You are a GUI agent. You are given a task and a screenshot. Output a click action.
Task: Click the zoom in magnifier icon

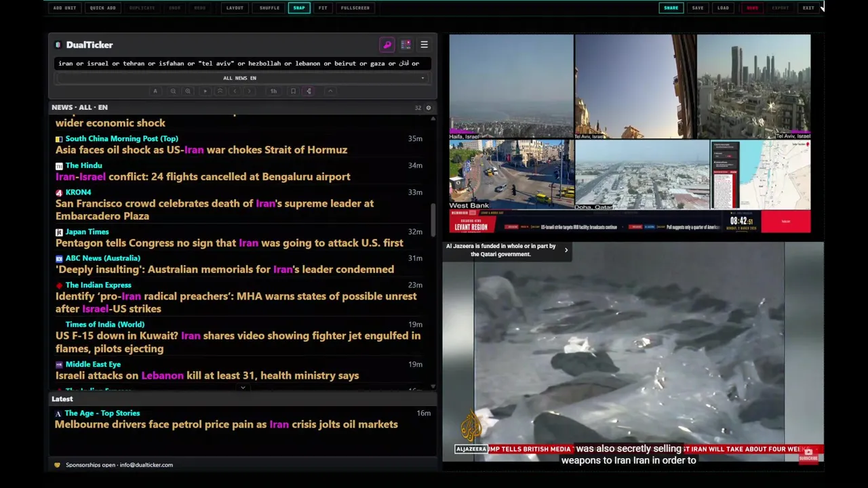188,91
